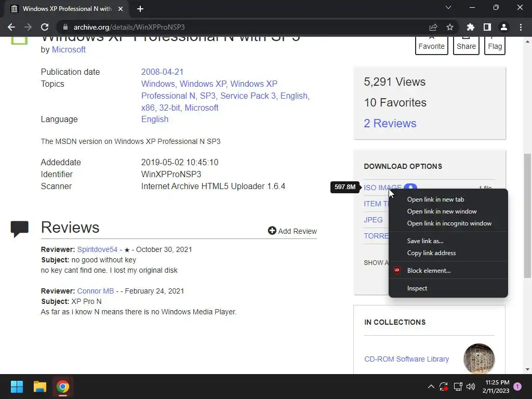Bookmark this page with the star
532x399 pixels.
450,27
